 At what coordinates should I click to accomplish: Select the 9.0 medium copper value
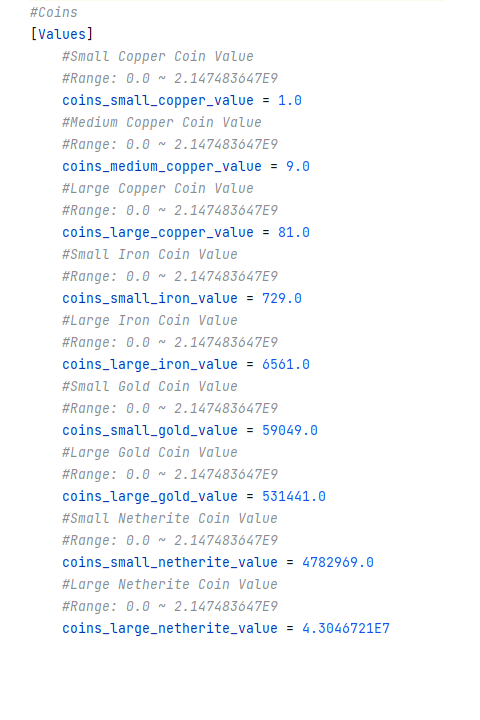(x=298, y=167)
